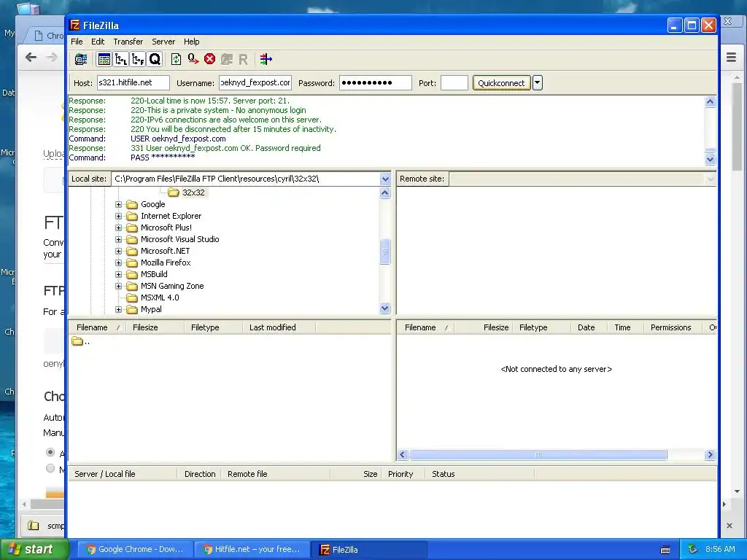
Task: Click the Chrome back arrow behind FileZilla
Action: point(31,58)
